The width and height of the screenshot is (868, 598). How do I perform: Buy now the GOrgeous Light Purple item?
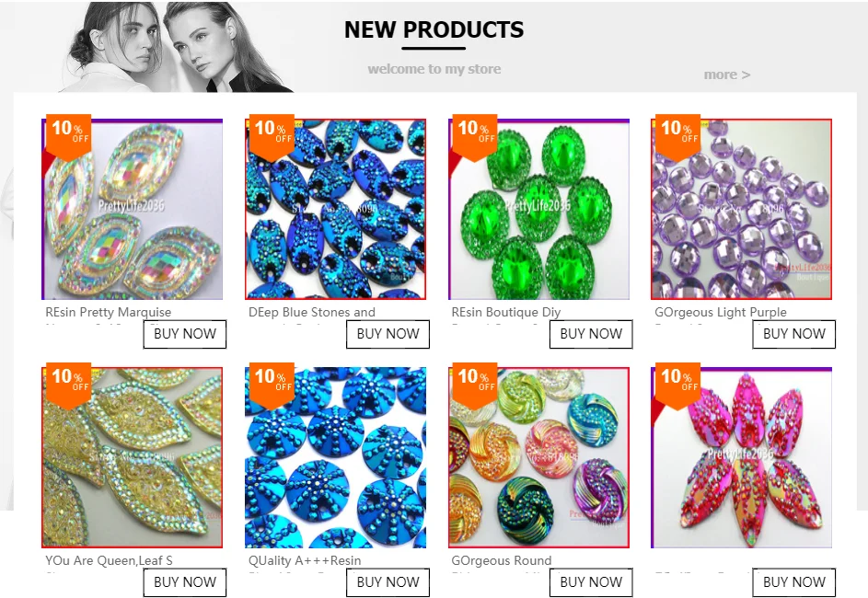point(793,334)
